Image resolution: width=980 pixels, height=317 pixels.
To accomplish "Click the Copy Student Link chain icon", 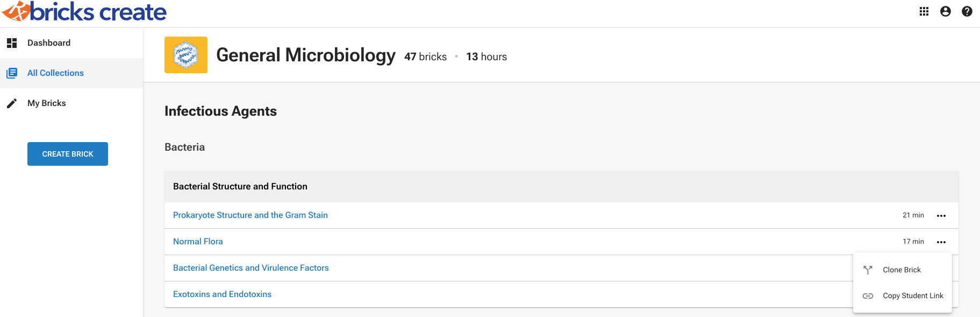I will click(x=868, y=295).
